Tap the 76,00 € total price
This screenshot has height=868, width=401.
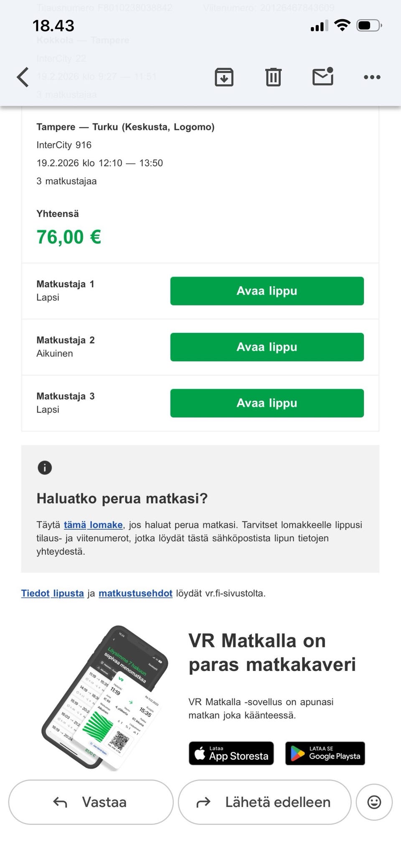pos(69,237)
